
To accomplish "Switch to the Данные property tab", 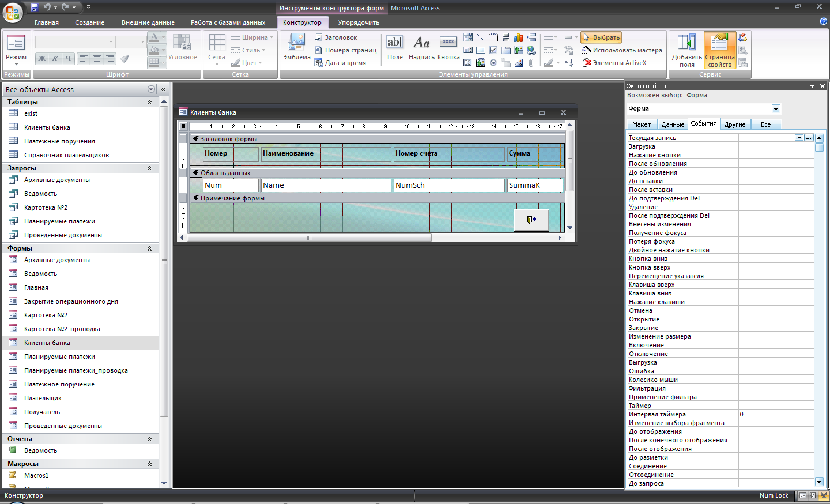I will (x=673, y=124).
